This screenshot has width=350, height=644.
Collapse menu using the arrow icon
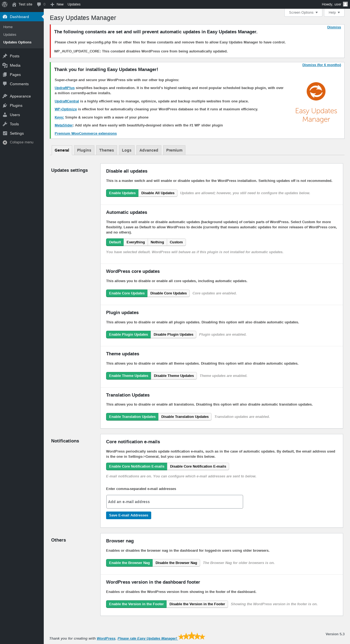pos(5,142)
